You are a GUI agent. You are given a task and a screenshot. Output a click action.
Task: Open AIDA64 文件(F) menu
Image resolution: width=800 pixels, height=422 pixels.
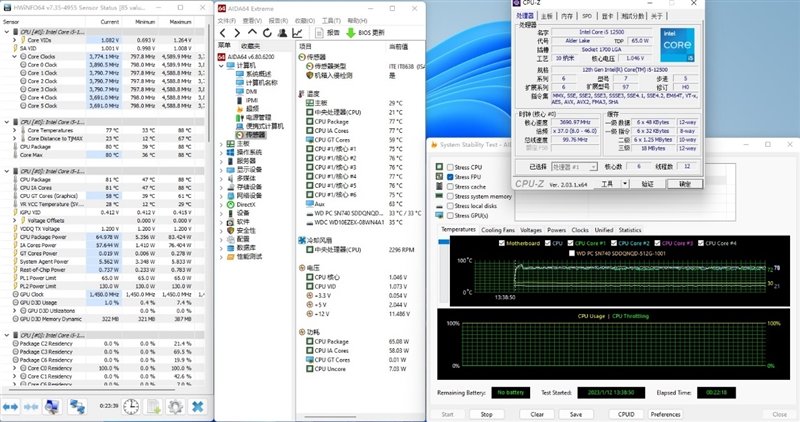click(x=227, y=20)
